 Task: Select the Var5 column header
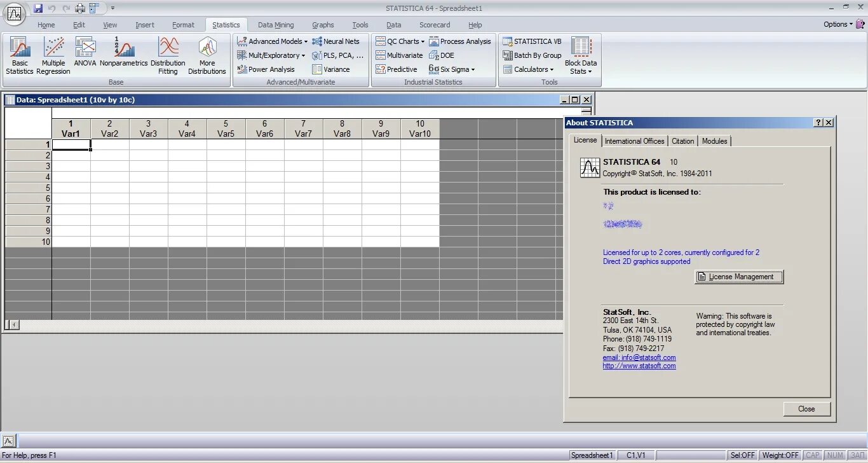226,129
